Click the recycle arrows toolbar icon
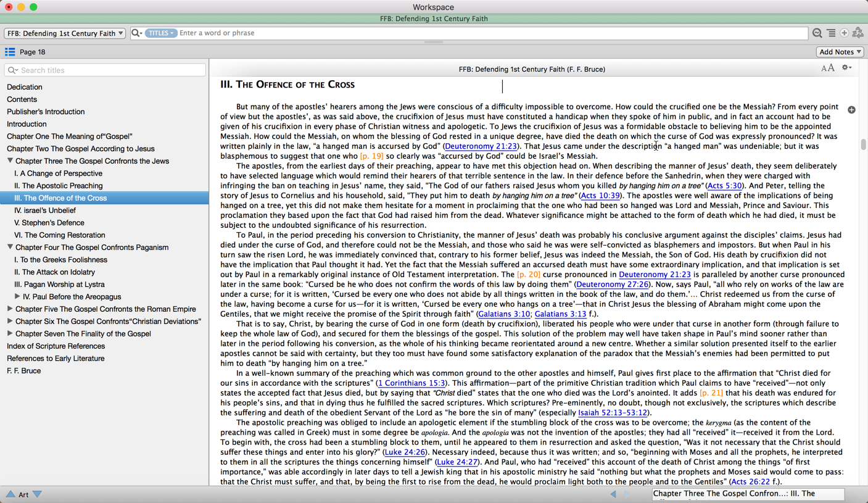 [858, 33]
